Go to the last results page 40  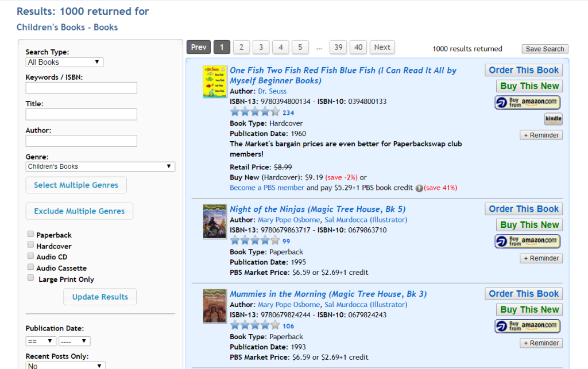point(358,47)
